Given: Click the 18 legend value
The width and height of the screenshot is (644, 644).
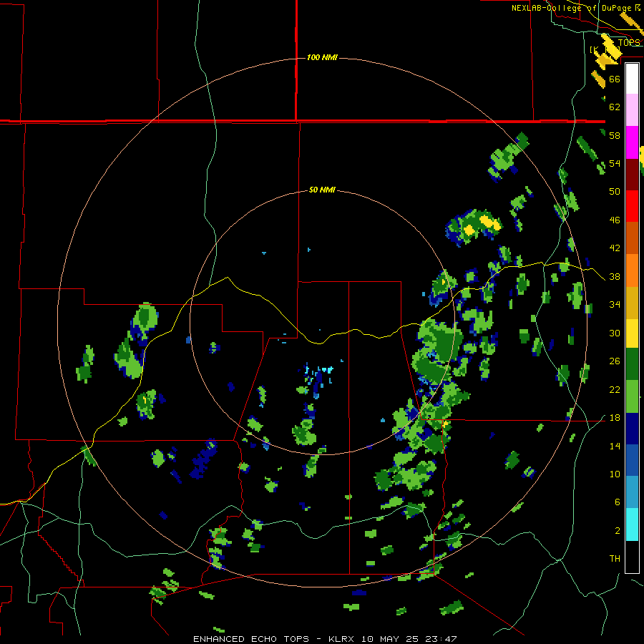Looking at the screenshot, I should coord(615,418).
